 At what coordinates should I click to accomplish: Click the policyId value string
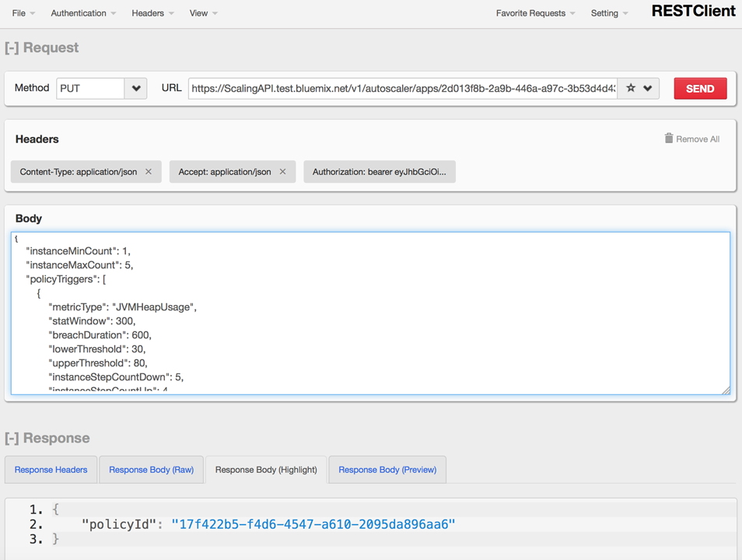tap(313, 524)
